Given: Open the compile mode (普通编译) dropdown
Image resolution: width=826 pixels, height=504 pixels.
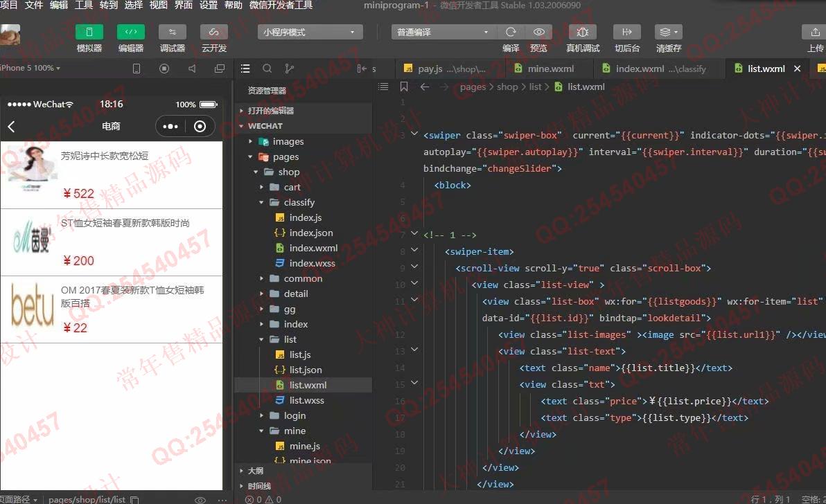Looking at the screenshot, I should (443, 32).
